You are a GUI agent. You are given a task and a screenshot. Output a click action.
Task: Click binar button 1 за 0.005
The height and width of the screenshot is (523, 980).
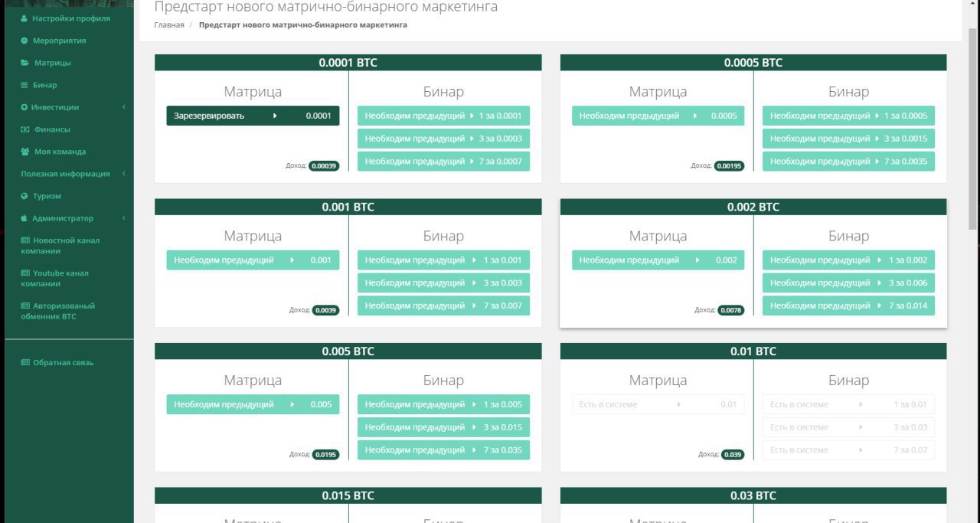click(x=443, y=404)
